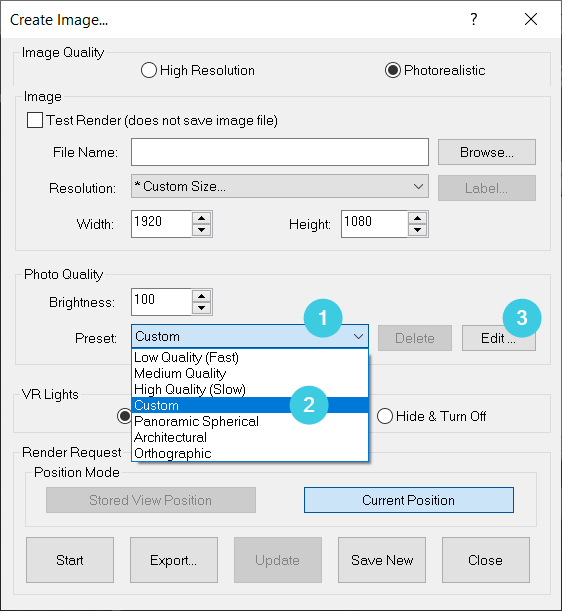Choose the highlighted Custom preset in list
This screenshot has width=562, height=611.
(x=250, y=405)
